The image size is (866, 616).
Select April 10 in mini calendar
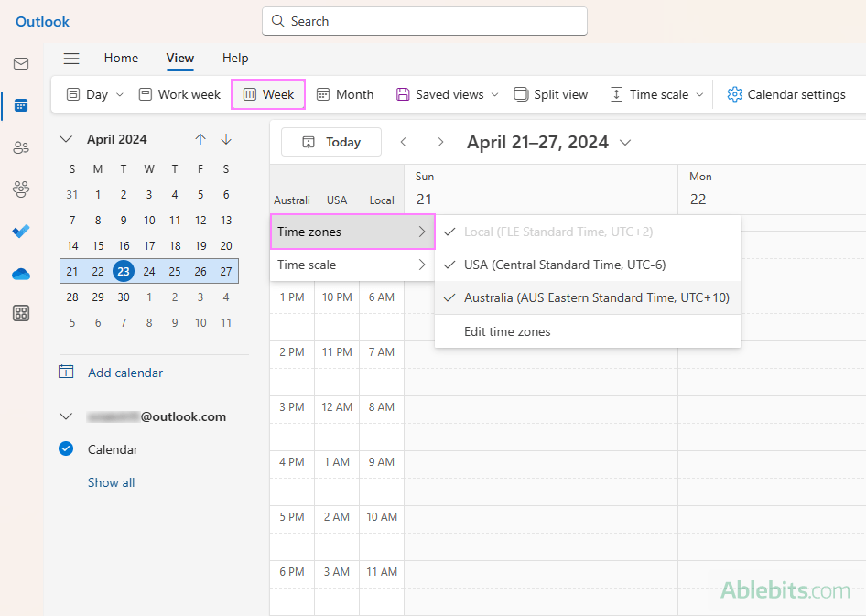pyautogui.click(x=149, y=221)
